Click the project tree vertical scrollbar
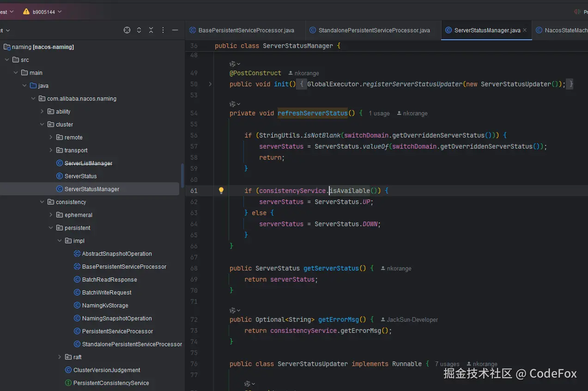 [182, 175]
